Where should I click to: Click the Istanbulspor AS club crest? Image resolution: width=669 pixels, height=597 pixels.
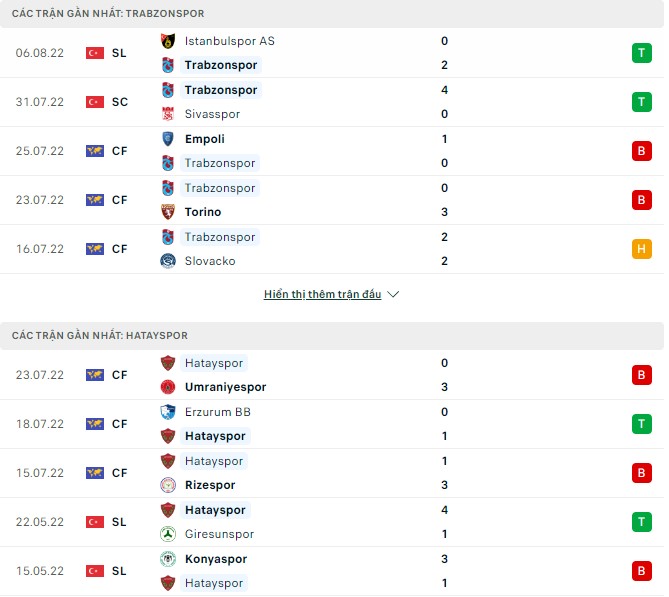167,41
